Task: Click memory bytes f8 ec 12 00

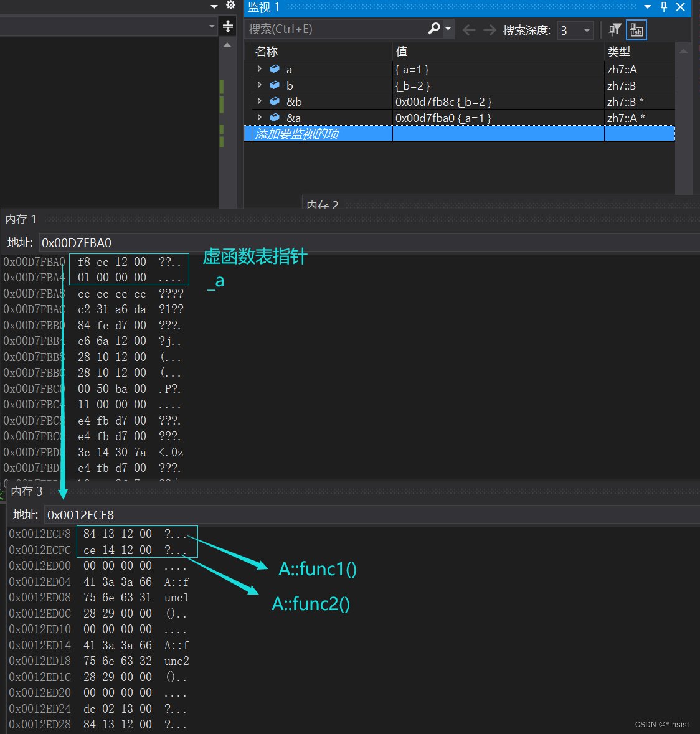Action: [112, 261]
